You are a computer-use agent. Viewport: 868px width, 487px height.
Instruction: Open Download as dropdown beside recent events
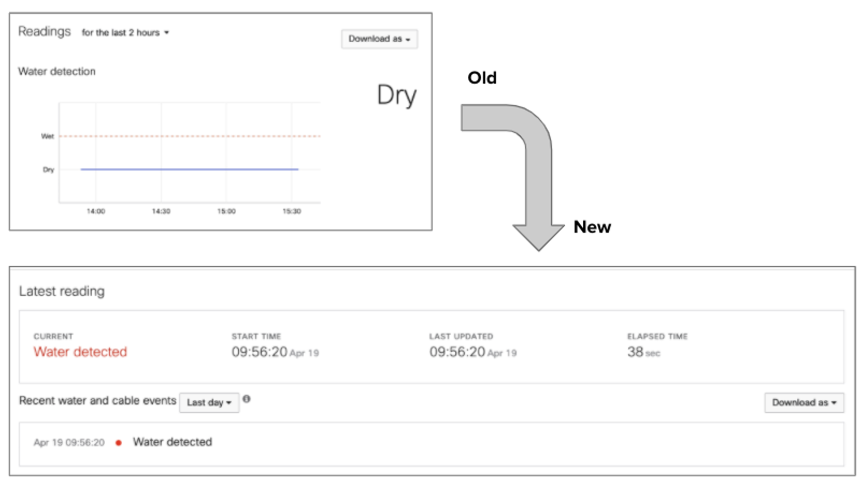pos(804,402)
